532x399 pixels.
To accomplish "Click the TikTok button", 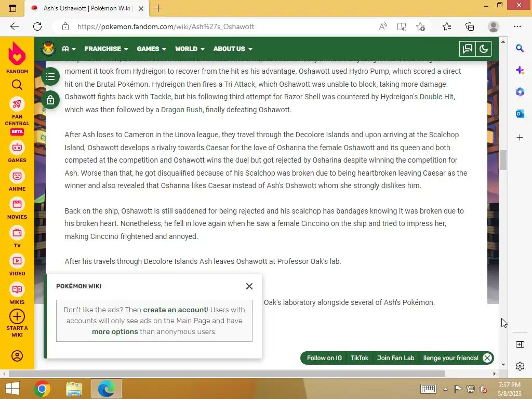I will tap(359, 358).
